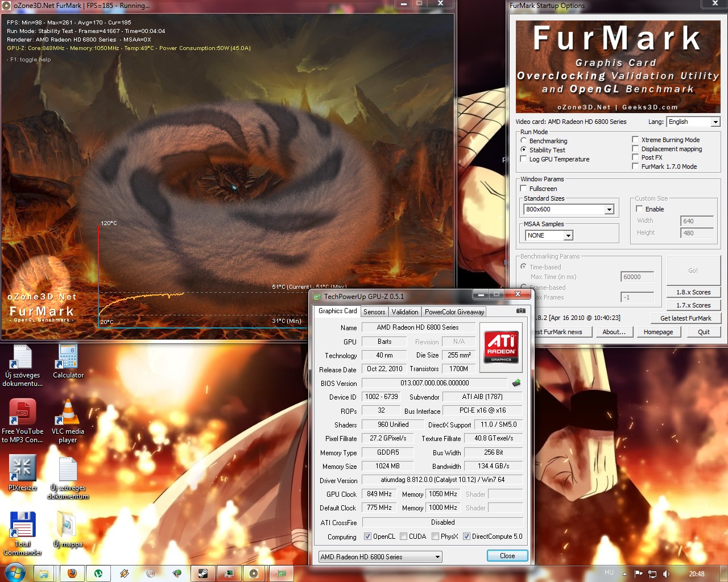Click the GPU-Z Close button
Image resolution: width=728 pixels, height=582 pixels.
tap(507, 556)
